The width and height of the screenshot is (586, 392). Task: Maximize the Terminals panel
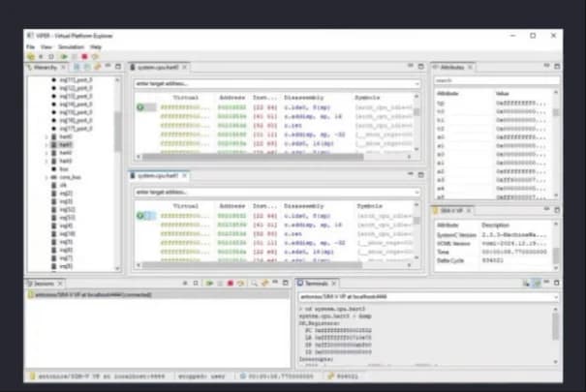[557, 283]
